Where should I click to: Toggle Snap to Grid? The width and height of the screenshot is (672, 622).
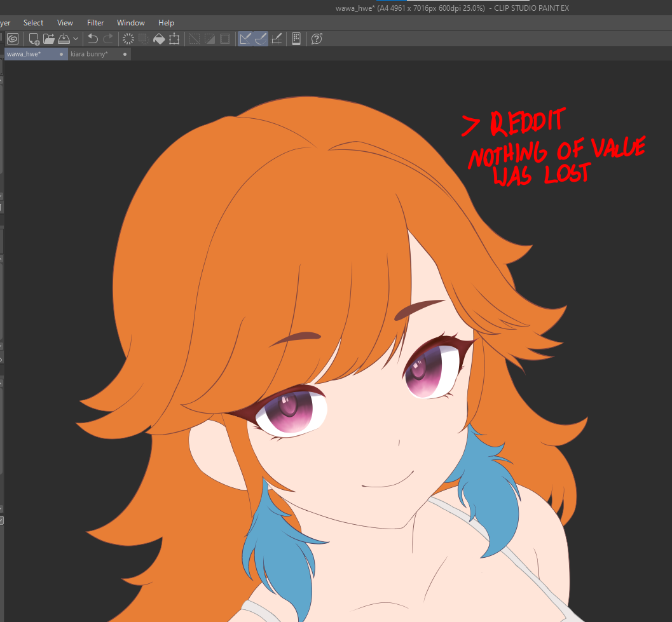tap(277, 39)
